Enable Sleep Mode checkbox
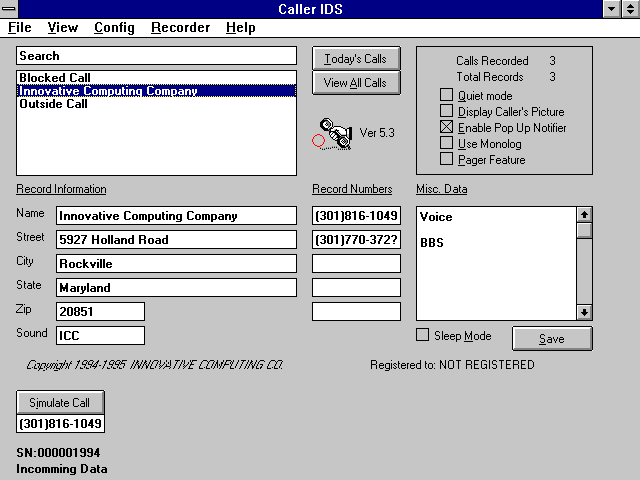640x480 pixels. coord(422,336)
